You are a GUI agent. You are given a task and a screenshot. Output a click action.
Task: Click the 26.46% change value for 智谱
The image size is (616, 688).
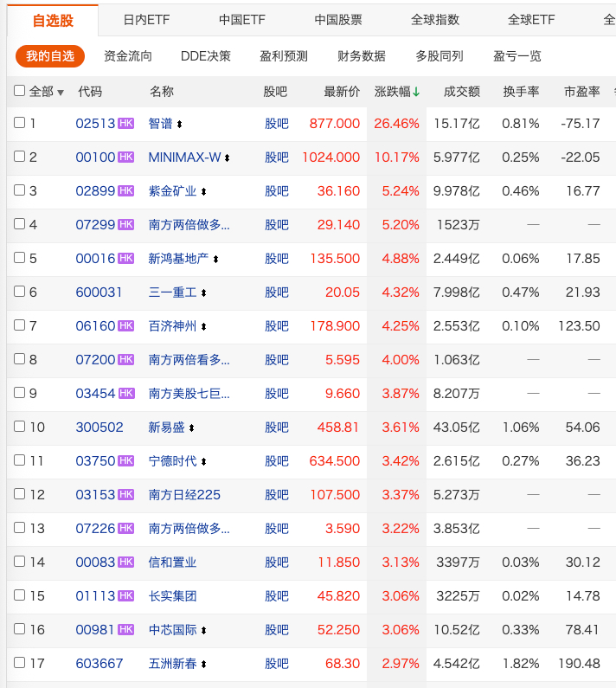point(396,124)
